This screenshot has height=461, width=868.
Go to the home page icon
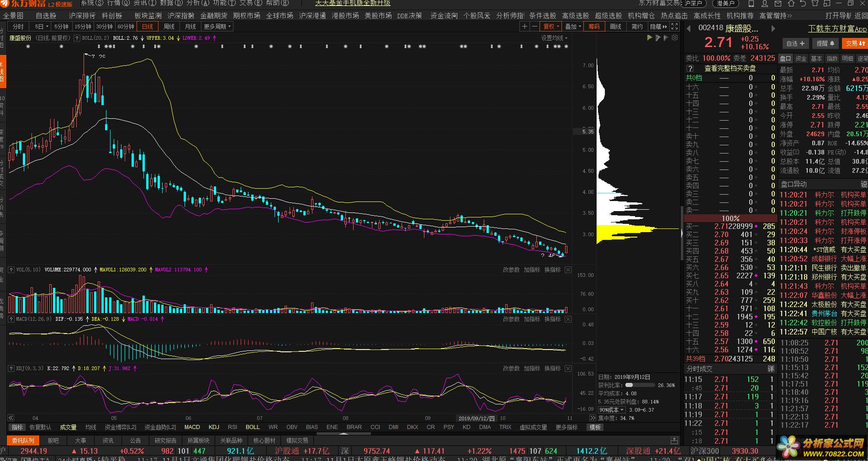pos(791,3)
